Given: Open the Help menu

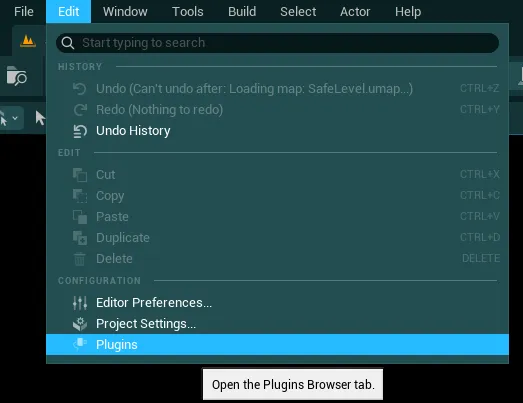Looking at the screenshot, I should click(x=408, y=12).
